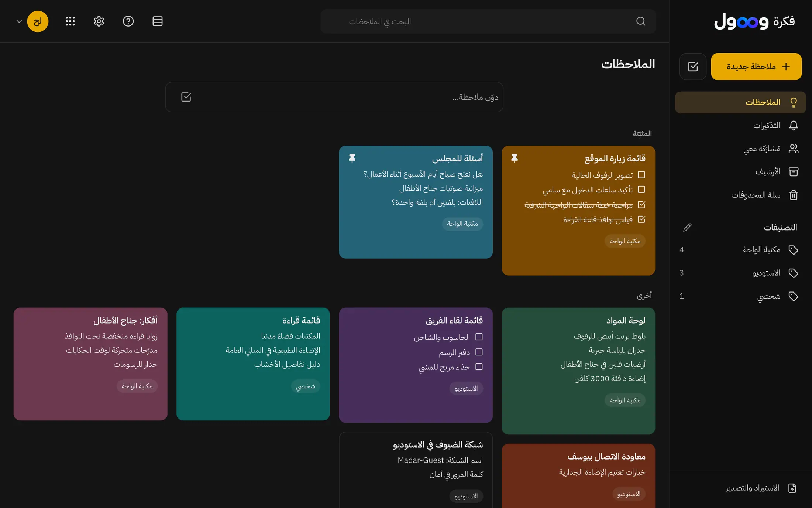
Task: Click الاستوديو tag on قائمة لقاء الفريق note
Action: 466,389
